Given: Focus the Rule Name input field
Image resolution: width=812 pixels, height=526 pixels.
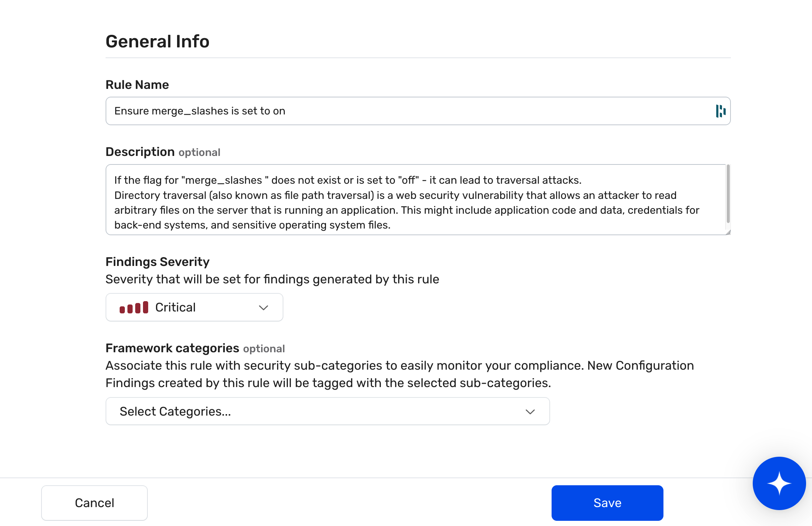Looking at the screenshot, I should coord(418,111).
